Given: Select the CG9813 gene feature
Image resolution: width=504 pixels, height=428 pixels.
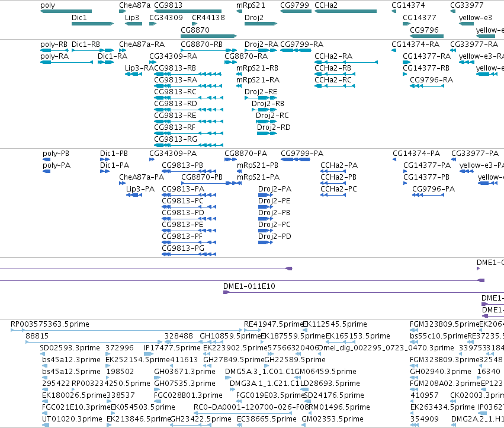Looking at the screenshot, I should point(188,11).
